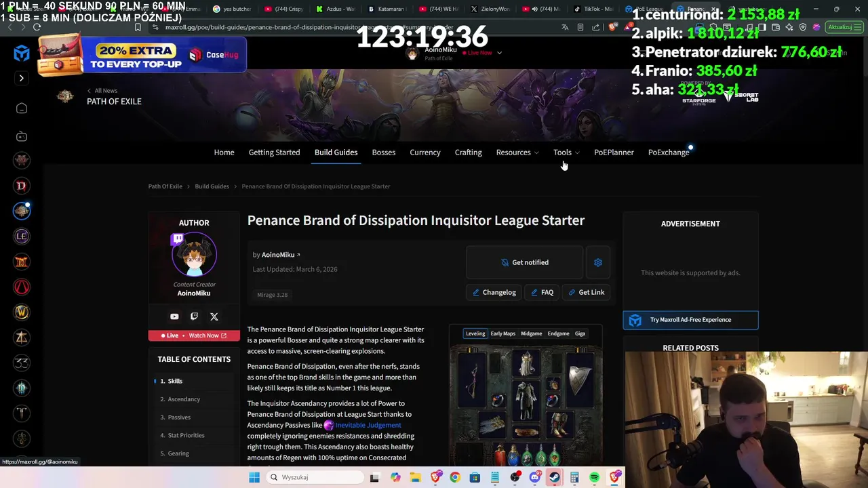The height and width of the screenshot is (488, 868).
Task: Open the Currency tab
Action: coord(425,152)
